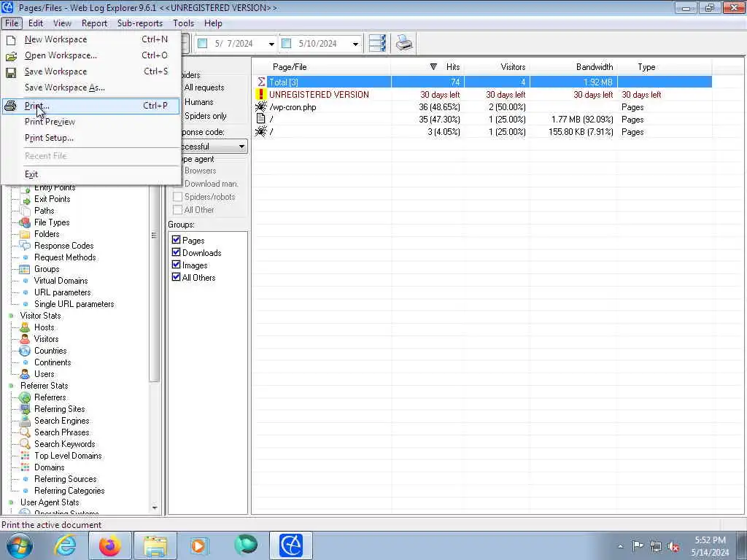Viewport: 747px width, 560px height.
Task: Click the Save Workspace floppy icon
Action: coord(11,72)
